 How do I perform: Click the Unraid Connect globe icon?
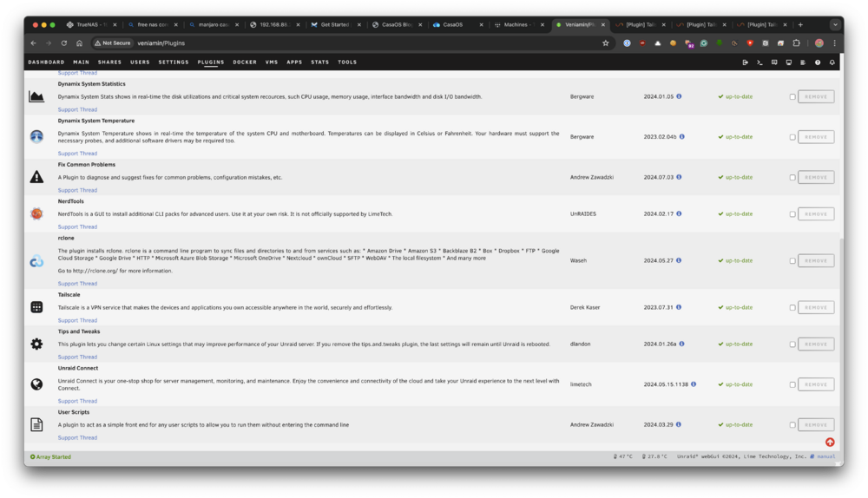click(x=36, y=384)
